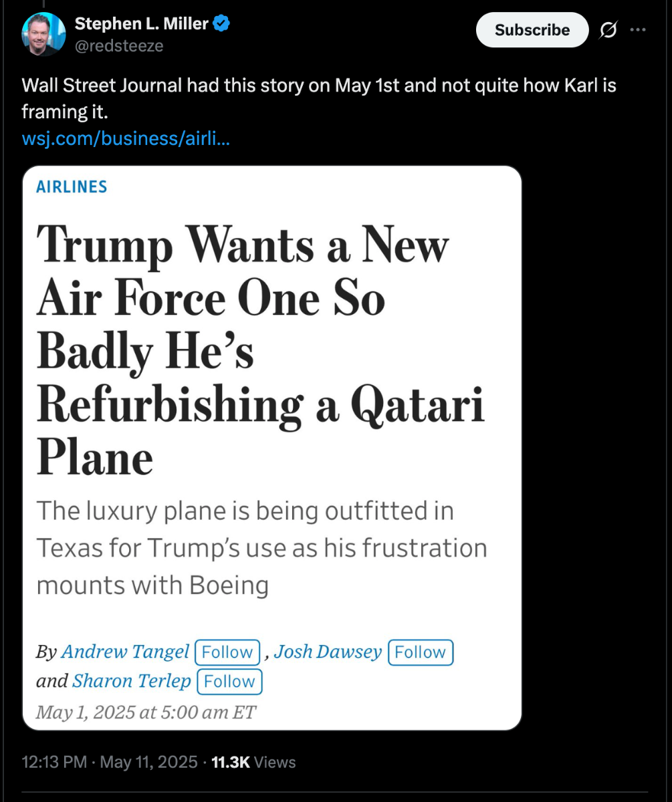Click the article subheadline about Boeing
The width and height of the screenshot is (672, 802).
[261, 548]
